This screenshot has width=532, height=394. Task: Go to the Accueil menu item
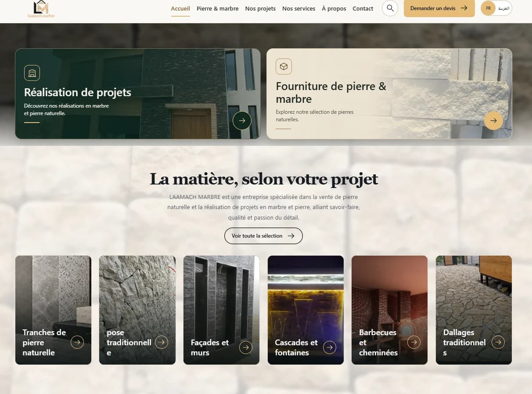click(x=180, y=8)
